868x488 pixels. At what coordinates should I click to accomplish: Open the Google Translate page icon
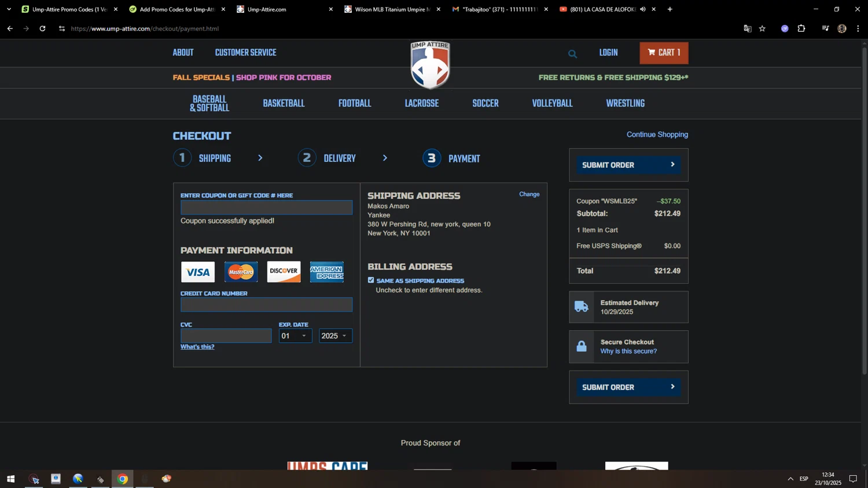[x=747, y=28]
